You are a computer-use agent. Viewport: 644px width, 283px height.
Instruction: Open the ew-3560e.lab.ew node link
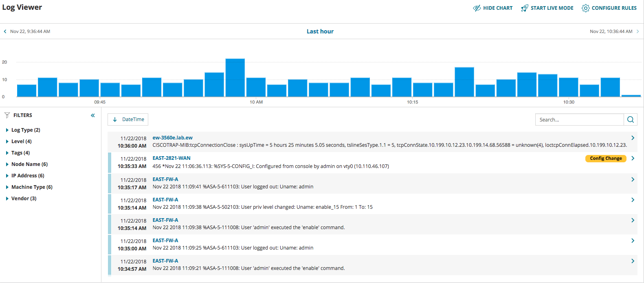173,138
